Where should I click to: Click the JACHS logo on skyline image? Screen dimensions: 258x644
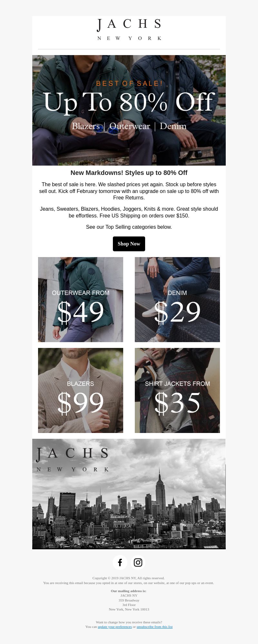(x=73, y=460)
